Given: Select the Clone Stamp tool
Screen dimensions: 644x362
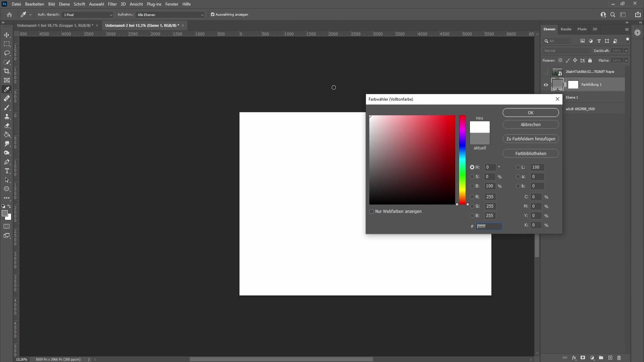Looking at the screenshot, I should pos(7,117).
